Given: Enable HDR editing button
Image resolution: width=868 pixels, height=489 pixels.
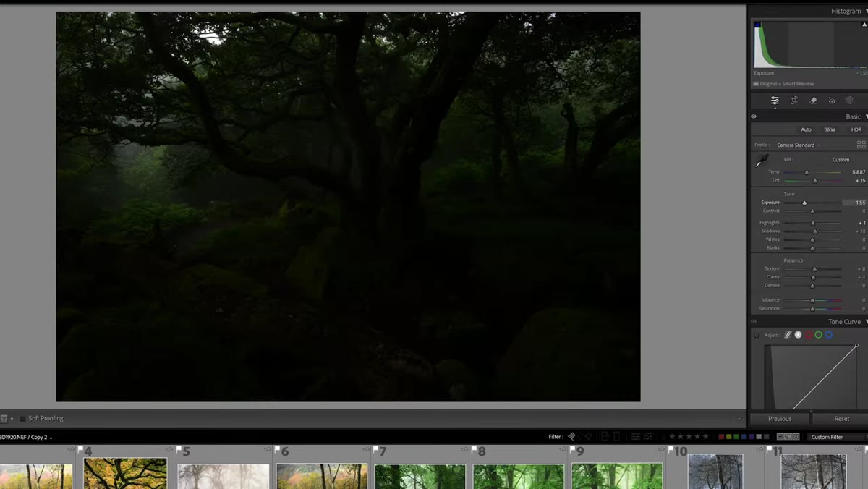Looking at the screenshot, I should click(x=856, y=129).
